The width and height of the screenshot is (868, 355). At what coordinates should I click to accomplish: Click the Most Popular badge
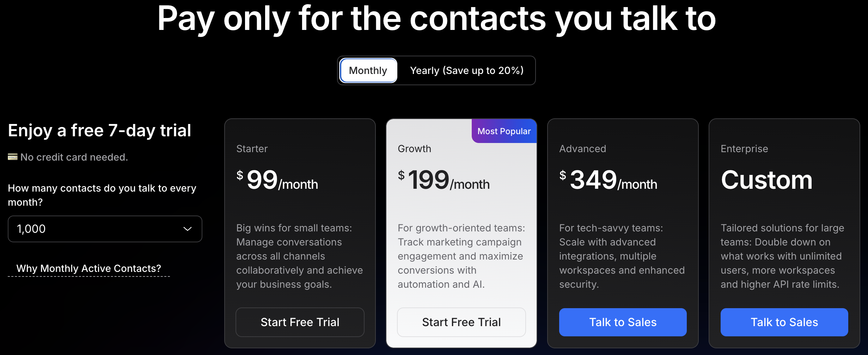[504, 131]
